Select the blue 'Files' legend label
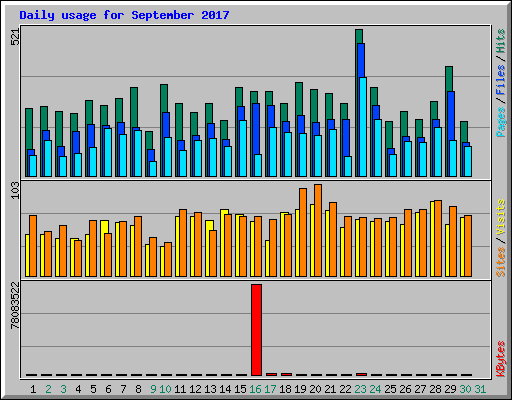 pyautogui.click(x=500, y=79)
